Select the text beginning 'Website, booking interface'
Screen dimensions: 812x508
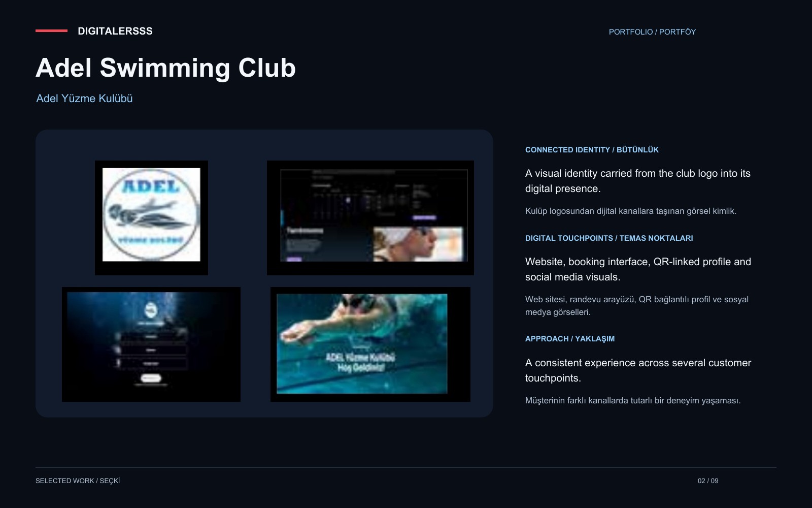point(638,269)
